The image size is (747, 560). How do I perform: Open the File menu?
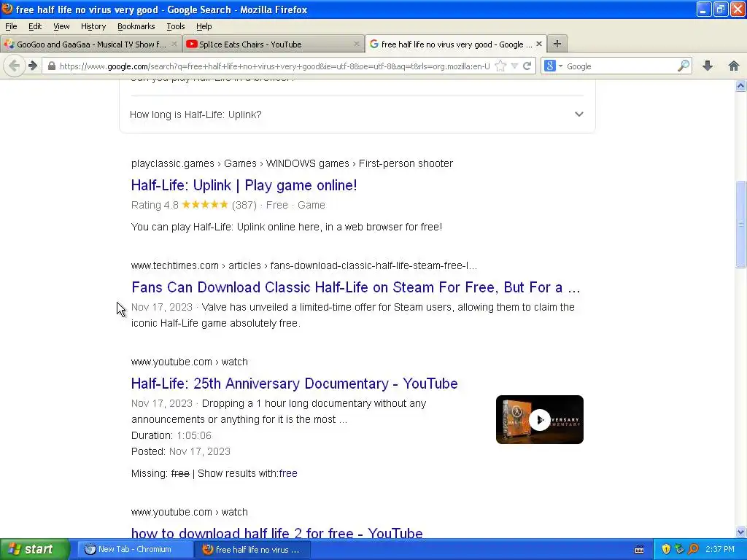(11, 26)
